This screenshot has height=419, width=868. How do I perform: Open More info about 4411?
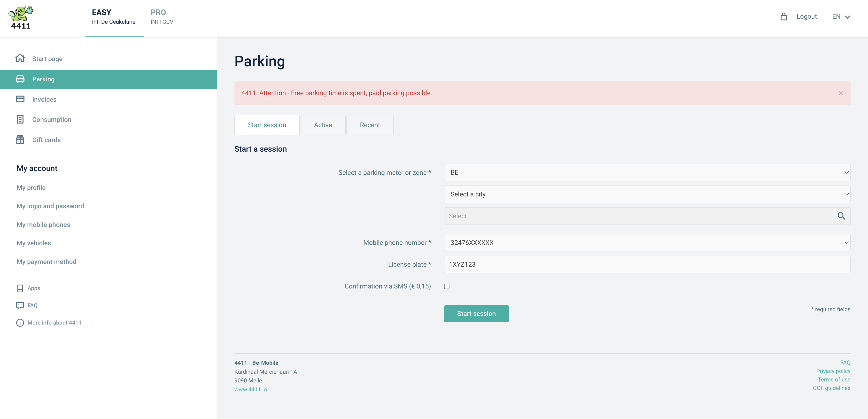54,323
